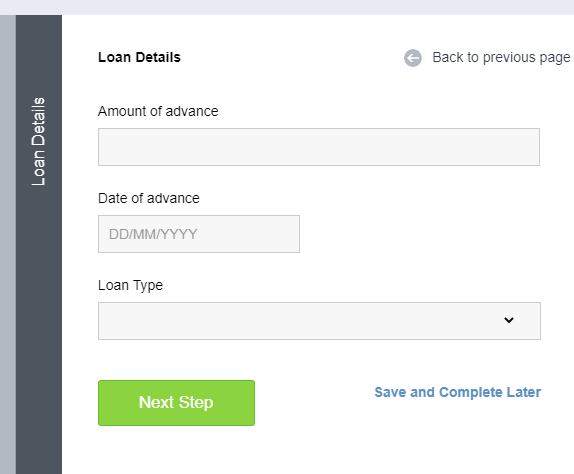Click empty dark sidebar area below Loan Details
Image resolution: width=574 pixels, height=474 pixels.
pyautogui.click(x=39, y=329)
